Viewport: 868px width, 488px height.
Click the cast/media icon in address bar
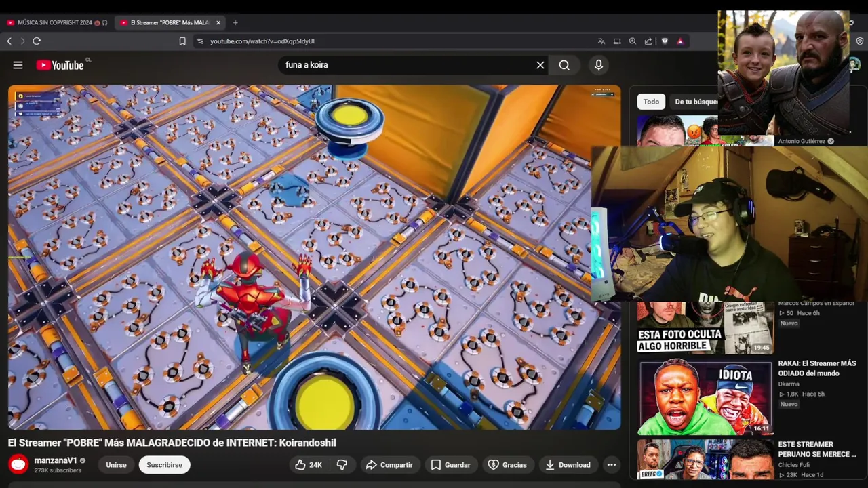tap(617, 41)
